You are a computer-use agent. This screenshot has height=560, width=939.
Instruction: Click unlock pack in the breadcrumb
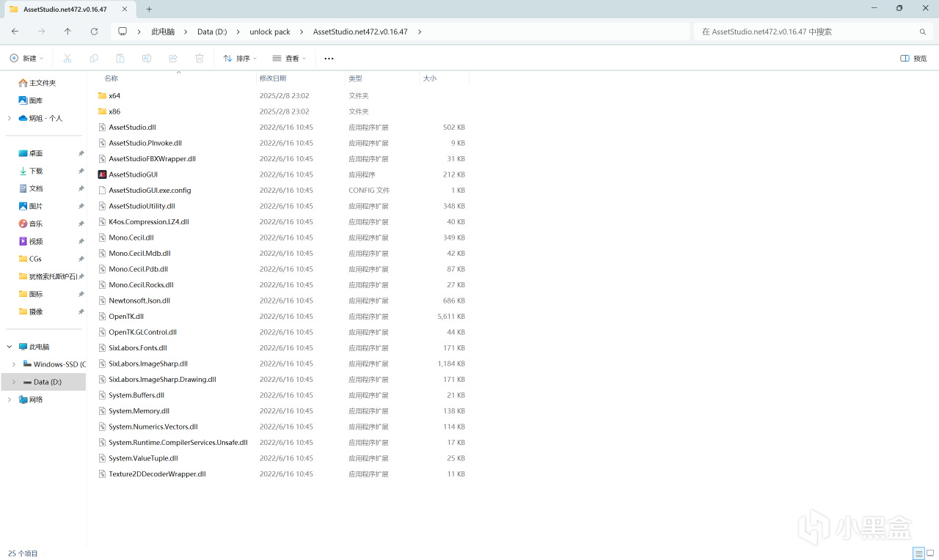point(270,32)
